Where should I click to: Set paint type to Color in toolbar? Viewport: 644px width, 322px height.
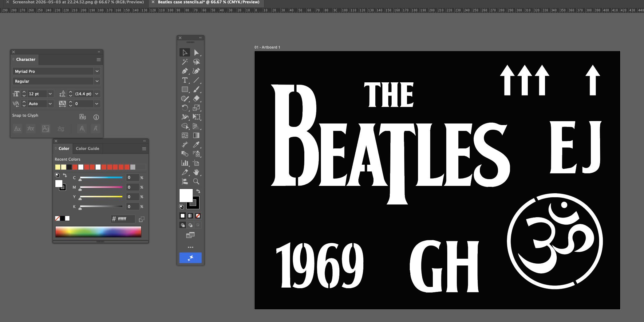pos(183,216)
